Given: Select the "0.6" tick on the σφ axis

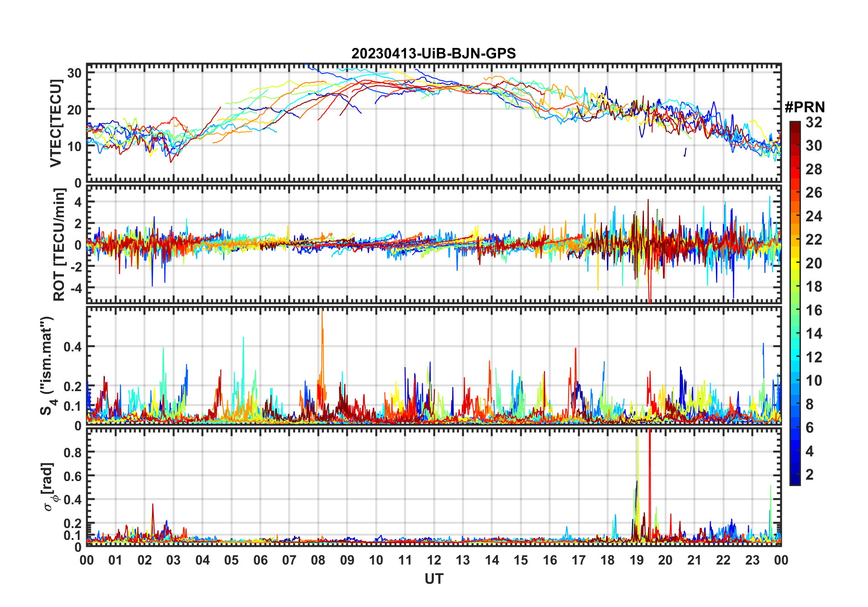Looking at the screenshot, I should click(73, 476).
